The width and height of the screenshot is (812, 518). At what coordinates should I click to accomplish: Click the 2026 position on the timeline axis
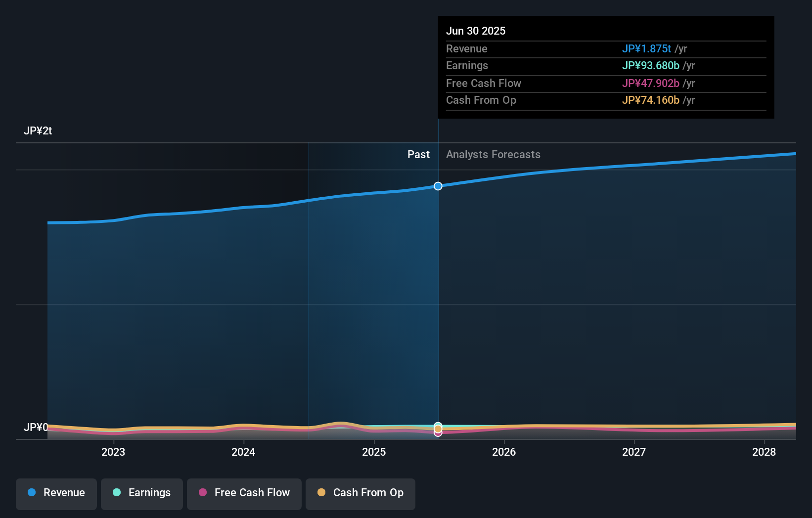pyautogui.click(x=504, y=452)
